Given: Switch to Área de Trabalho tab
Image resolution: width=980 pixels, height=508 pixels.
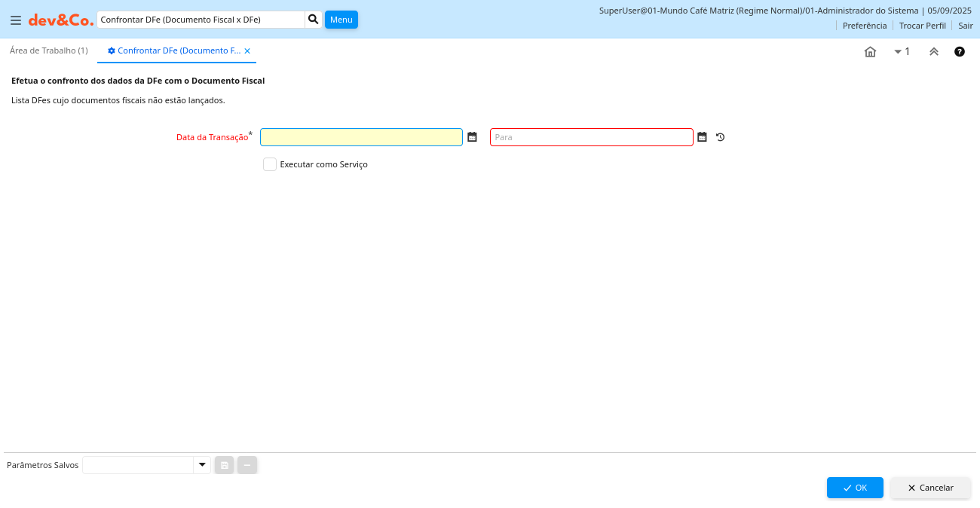Looking at the screenshot, I should tap(49, 50).
